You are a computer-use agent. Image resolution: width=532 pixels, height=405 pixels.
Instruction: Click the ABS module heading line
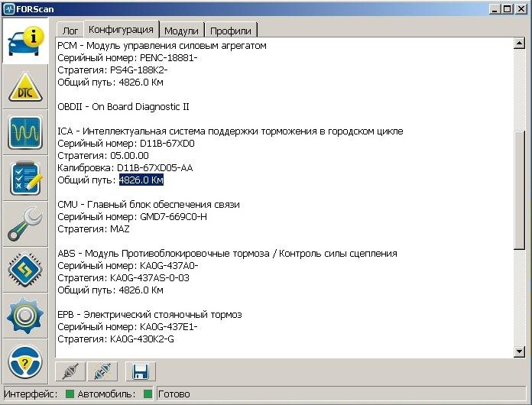tap(227, 254)
